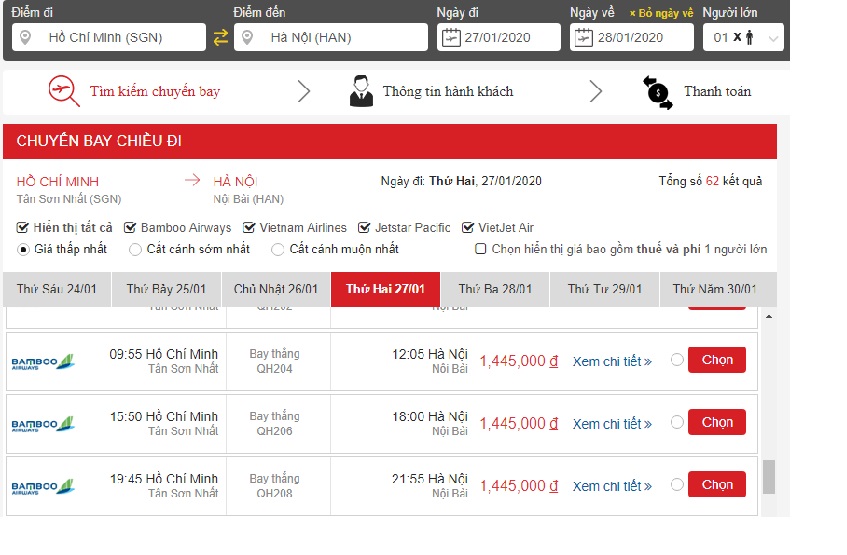Select the Thứ Hai 27/01 date tab
The image size is (847, 555).
pyautogui.click(x=385, y=289)
